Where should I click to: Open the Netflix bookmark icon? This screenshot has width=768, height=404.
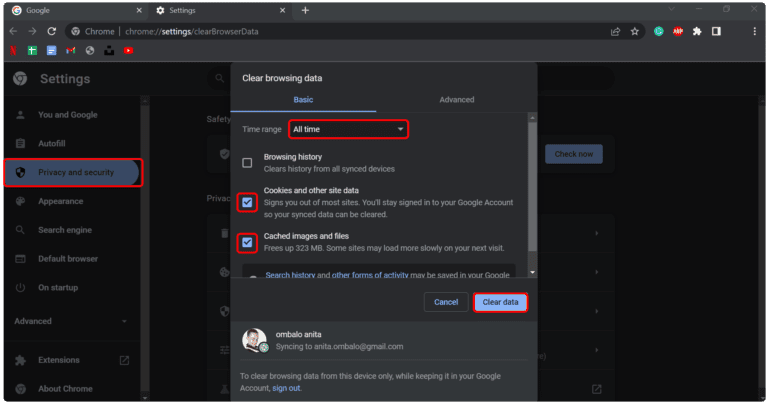(13, 50)
